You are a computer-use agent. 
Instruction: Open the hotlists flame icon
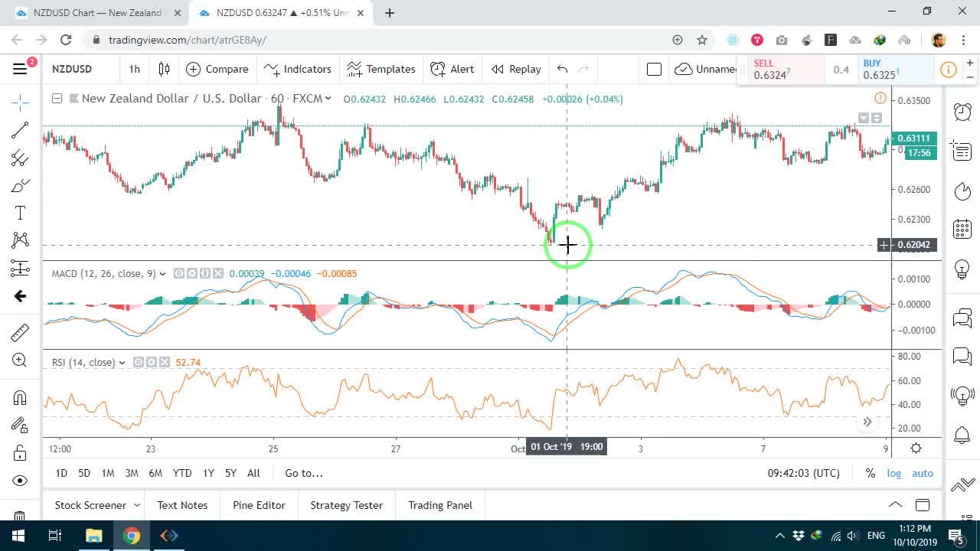tap(962, 191)
